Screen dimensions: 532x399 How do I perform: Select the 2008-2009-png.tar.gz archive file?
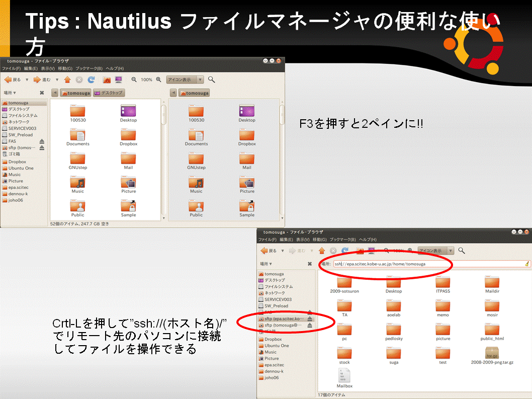[x=492, y=355]
